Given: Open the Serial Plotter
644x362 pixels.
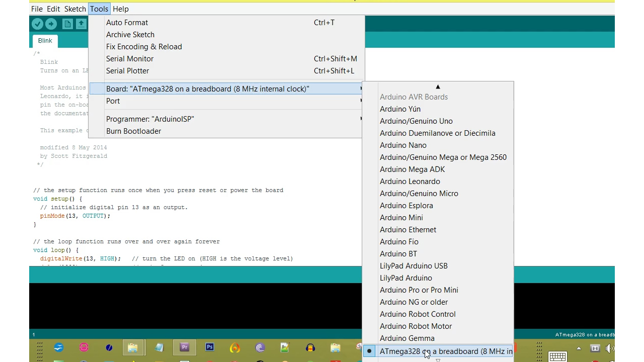Looking at the screenshot, I should (x=226, y=71).
